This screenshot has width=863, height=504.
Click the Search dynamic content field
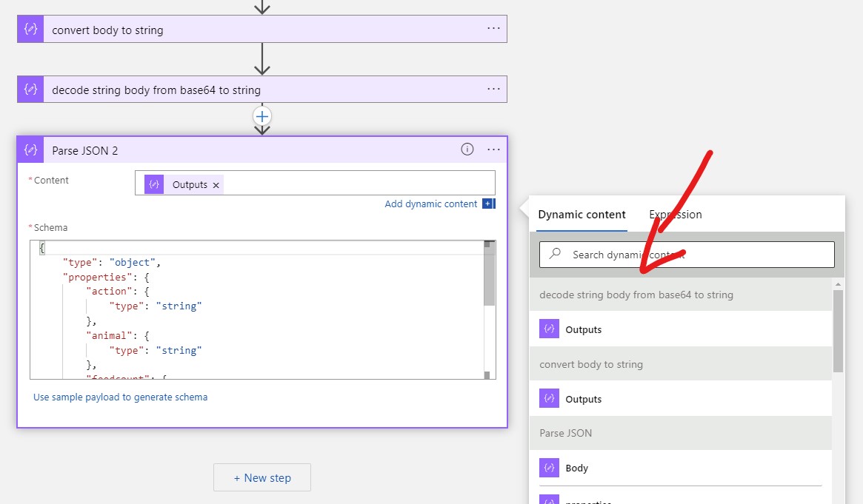pos(696,255)
